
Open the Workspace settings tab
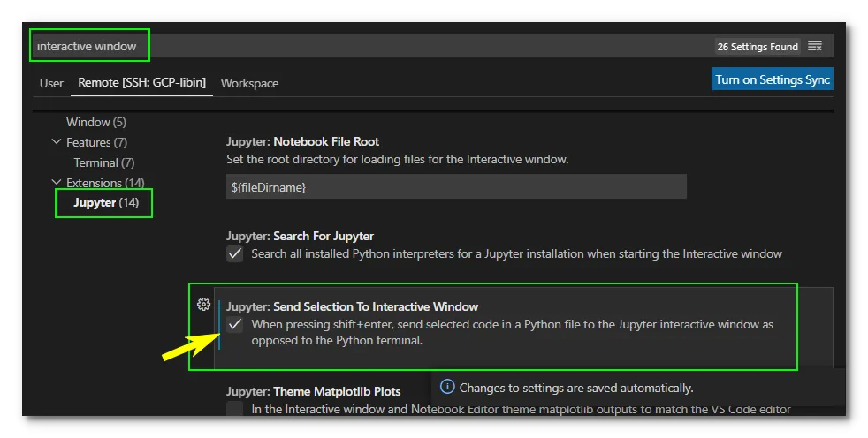pyautogui.click(x=249, y=83)
